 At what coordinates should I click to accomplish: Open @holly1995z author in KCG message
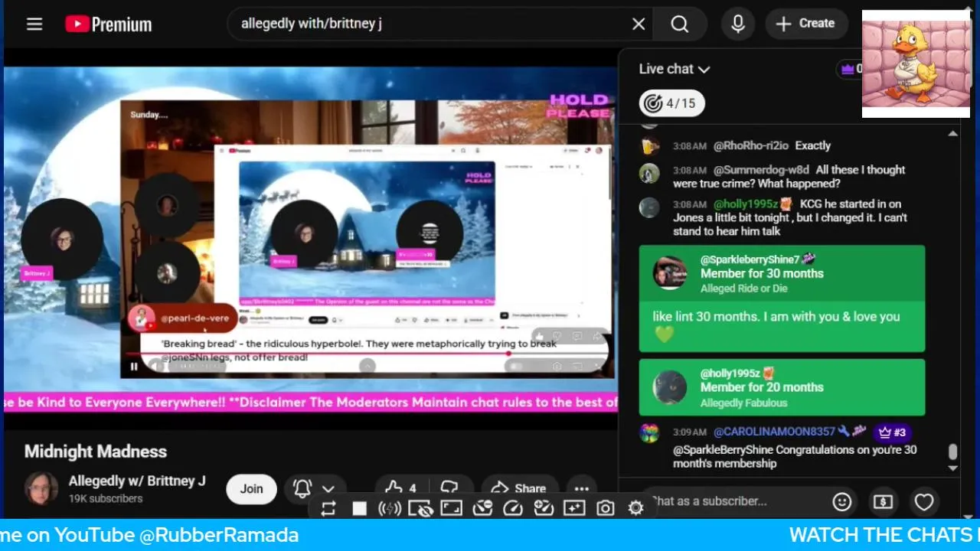(x=746, y=204)
